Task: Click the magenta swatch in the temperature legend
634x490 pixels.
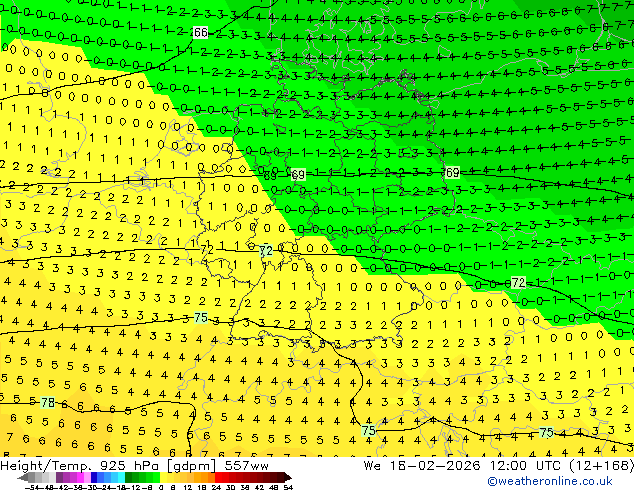Action: (80, 477)
